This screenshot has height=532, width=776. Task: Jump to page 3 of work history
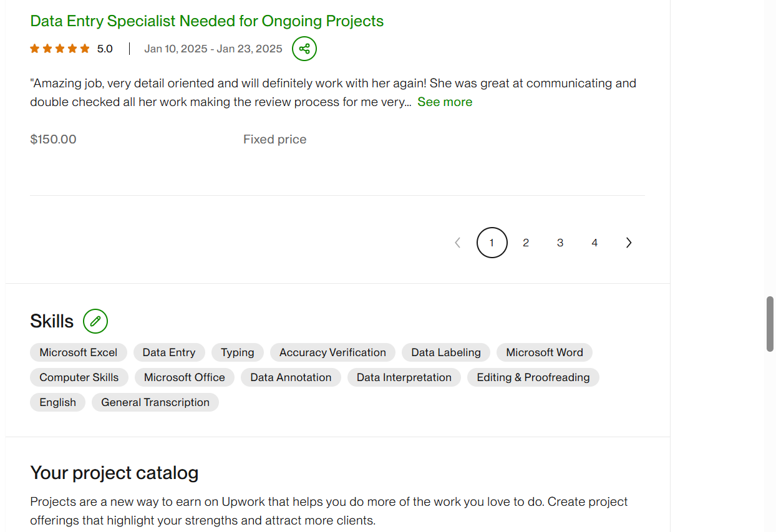[x=560, y=243]
